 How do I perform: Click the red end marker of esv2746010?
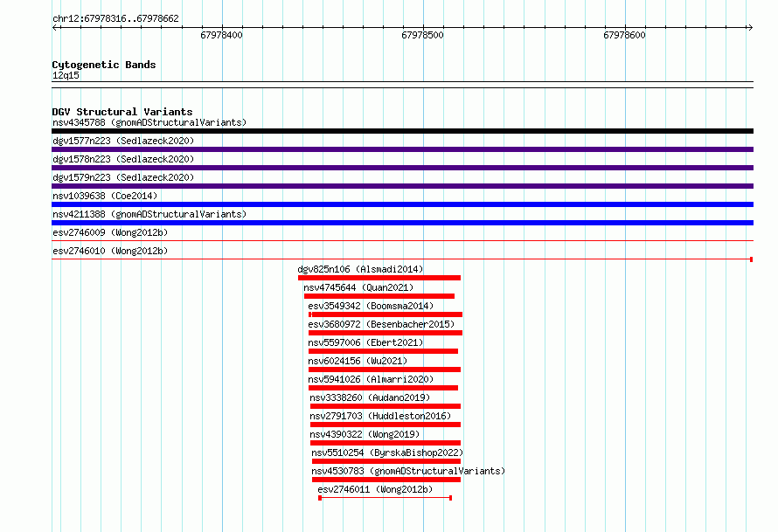point(751,259)
